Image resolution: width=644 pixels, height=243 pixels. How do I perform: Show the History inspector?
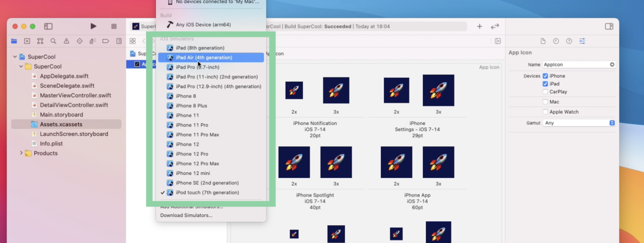pos(556,41)
